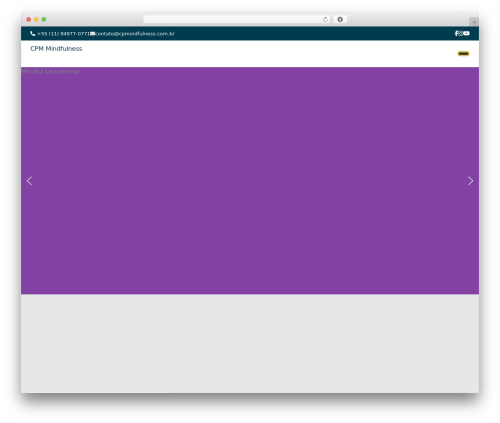Toggle the yellow-outlined hamburger menu
500x423 pixels.
pos(463,54)
